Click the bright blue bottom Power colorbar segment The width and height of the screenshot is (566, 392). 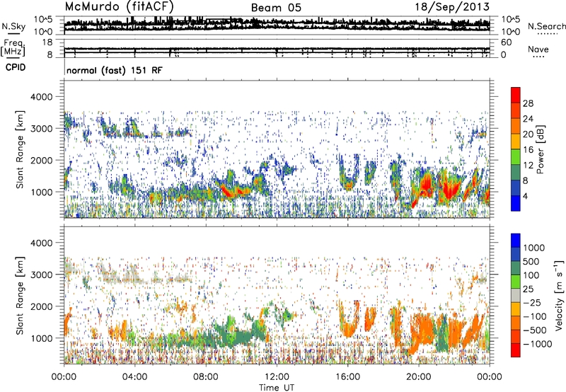pyautogui.click(x=516, y=203)
